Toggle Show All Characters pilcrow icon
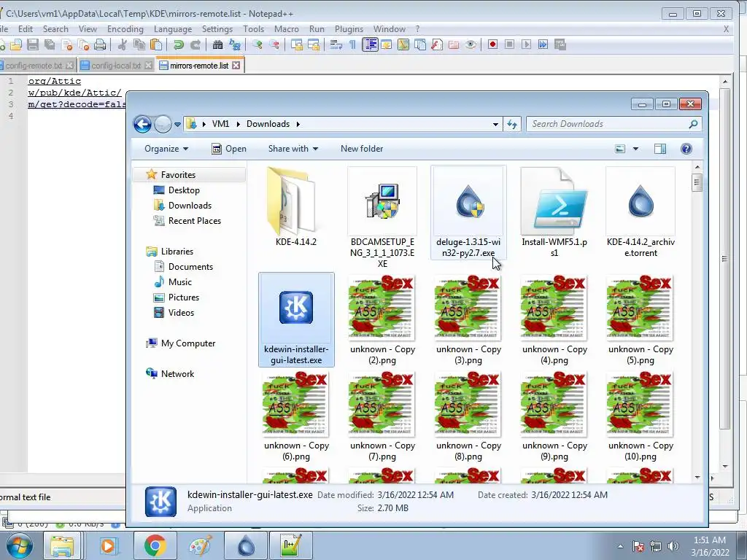The image size is (747, 560). [352, 44]
